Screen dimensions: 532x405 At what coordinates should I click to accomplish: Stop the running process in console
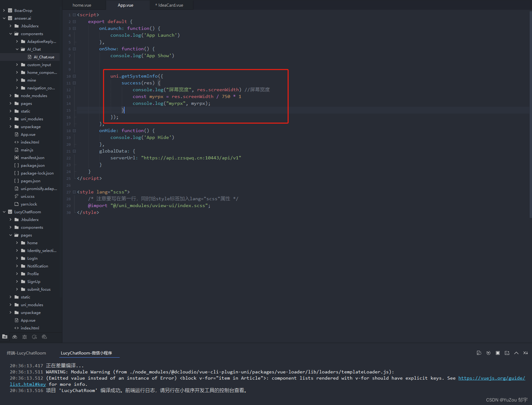498,353
